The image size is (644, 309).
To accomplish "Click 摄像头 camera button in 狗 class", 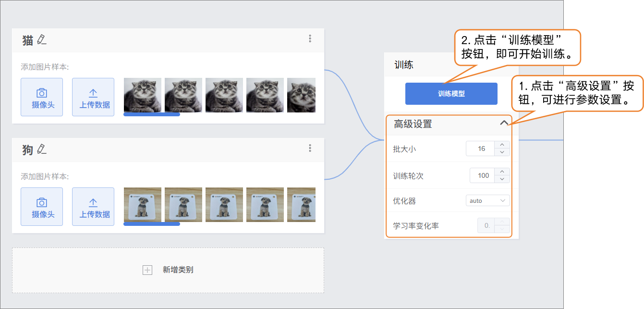I will click(x=42, y=207).
